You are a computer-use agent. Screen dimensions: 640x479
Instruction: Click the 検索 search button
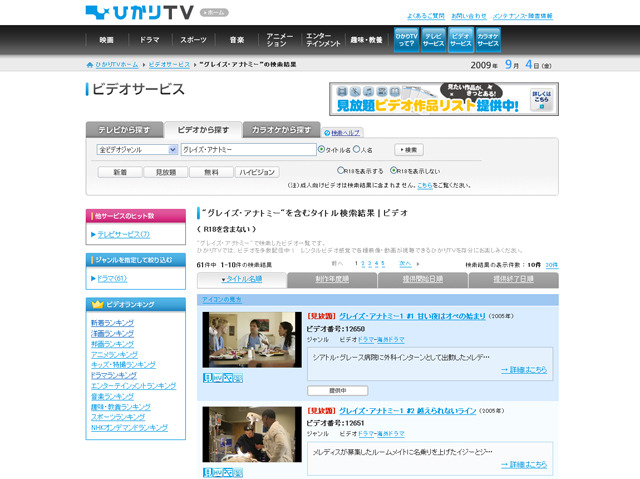[409, 150]
